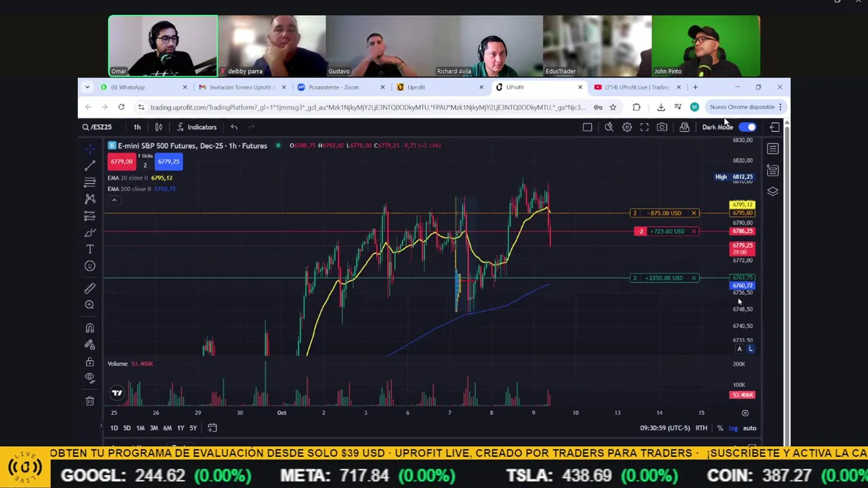Click the publish tray icon in toolbar

(684, 127)
